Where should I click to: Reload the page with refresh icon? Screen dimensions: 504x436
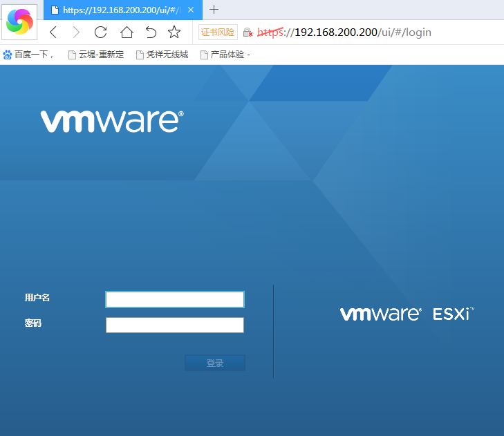(101, 32)
